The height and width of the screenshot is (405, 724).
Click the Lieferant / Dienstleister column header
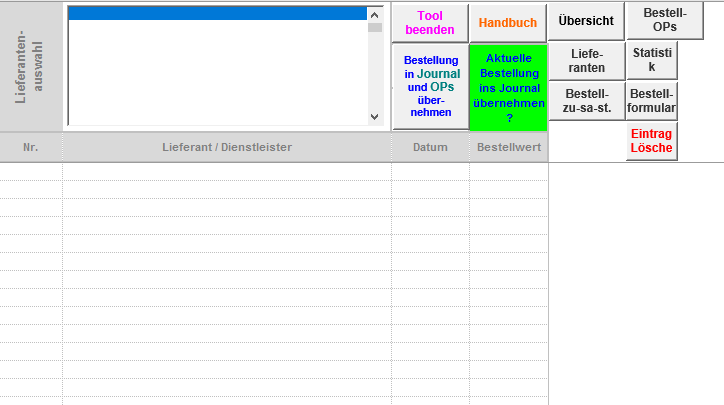227,147
